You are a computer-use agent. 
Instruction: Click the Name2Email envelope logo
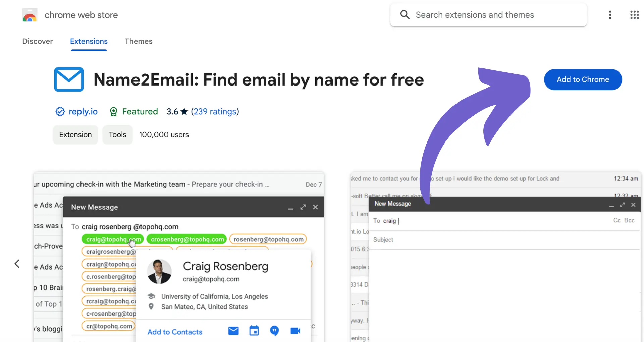pos(69,79)
